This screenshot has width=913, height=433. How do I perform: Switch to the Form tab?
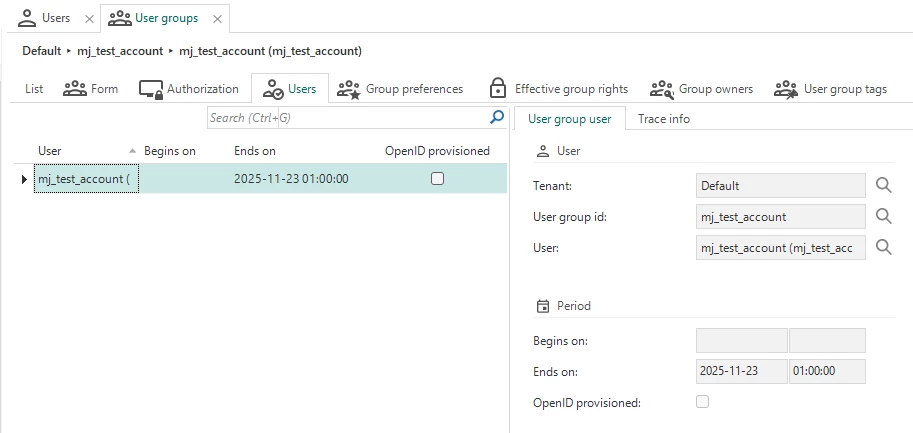pyautogui.click(x=91, y=89)
